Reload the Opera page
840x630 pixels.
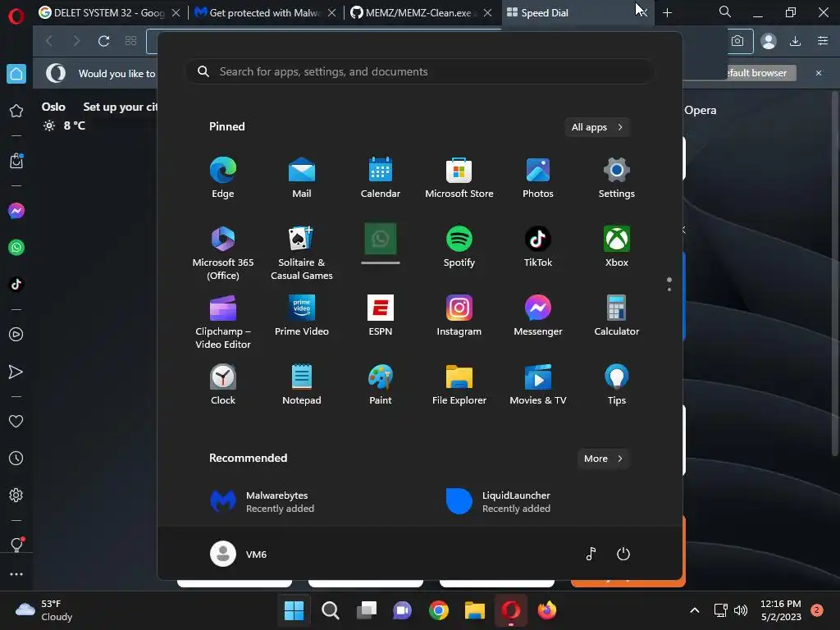[104, 41]
